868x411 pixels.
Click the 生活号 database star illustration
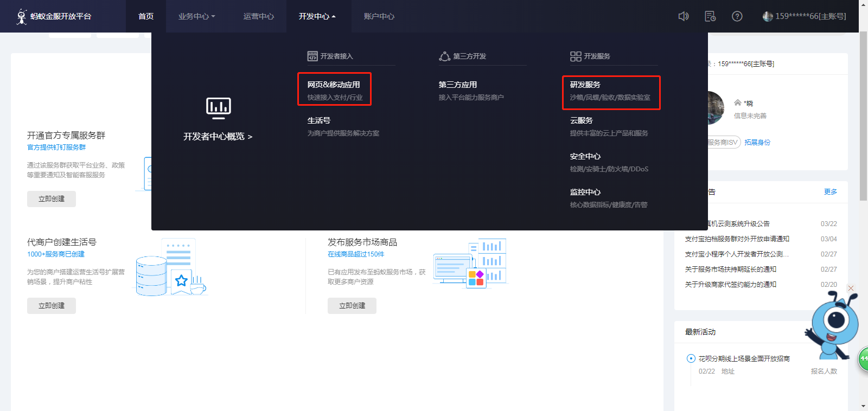pos(171,267)
